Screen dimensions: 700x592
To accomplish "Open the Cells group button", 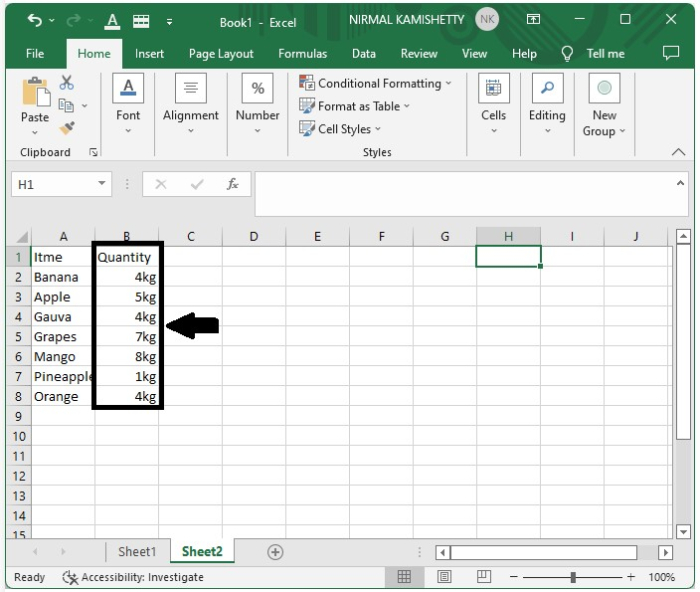I will point(494,105).
